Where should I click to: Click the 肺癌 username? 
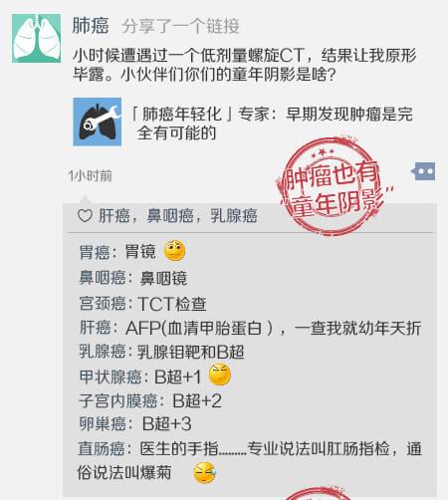tap(91, 26)
